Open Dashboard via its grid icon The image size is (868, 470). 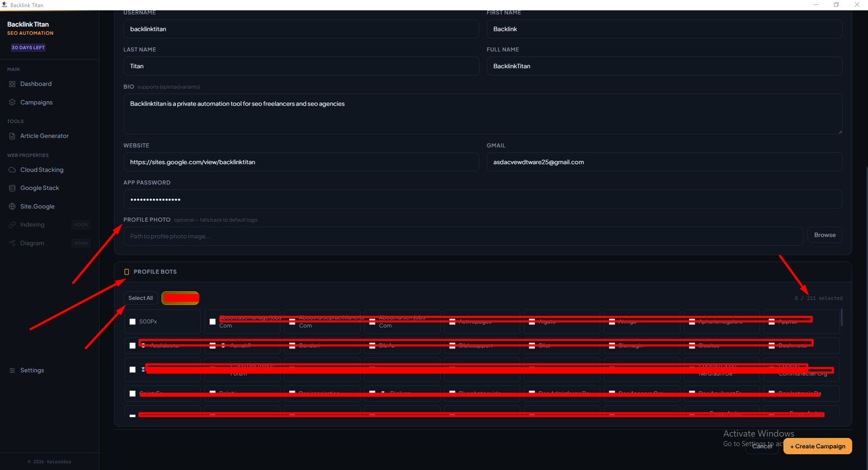tap(12, 84)
